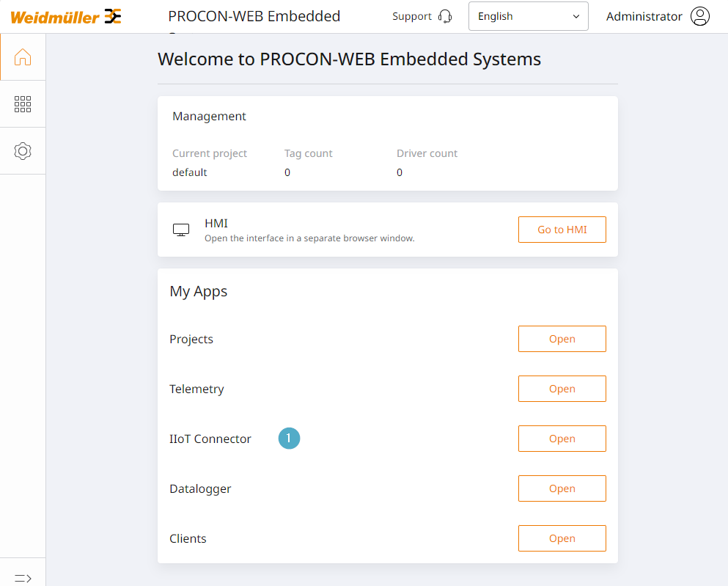Screen dimensions: 728x586
Task: Click the language dropdown chevron arrow
Action: coord(576,16)
